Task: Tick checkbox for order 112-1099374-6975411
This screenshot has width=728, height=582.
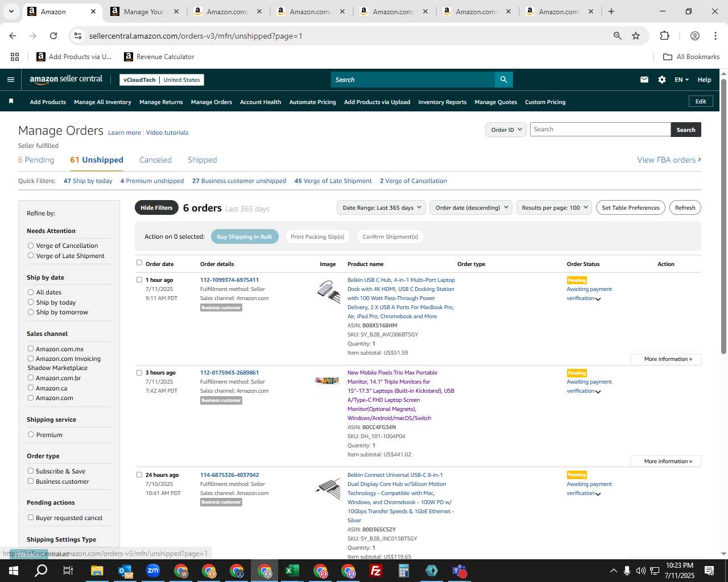Action: 139,280
